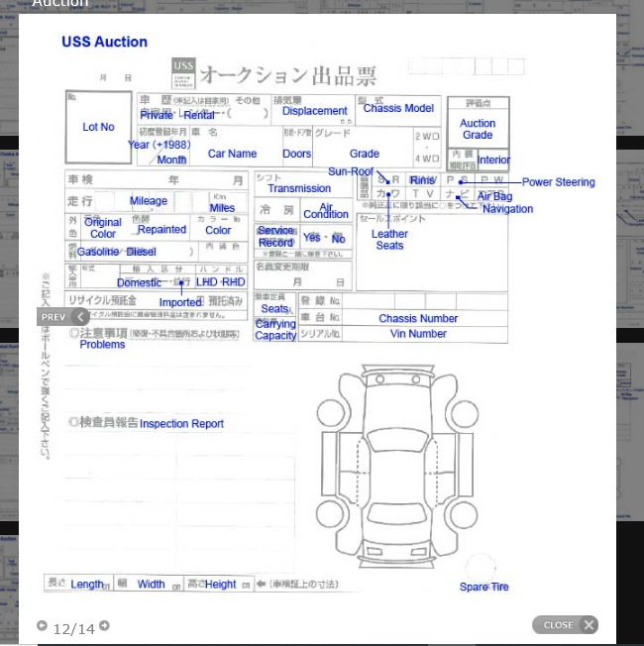Viewport: 644px width, 646px height.
Task: Click the 'Repainted' label
Action: click(x=161, y=230)
